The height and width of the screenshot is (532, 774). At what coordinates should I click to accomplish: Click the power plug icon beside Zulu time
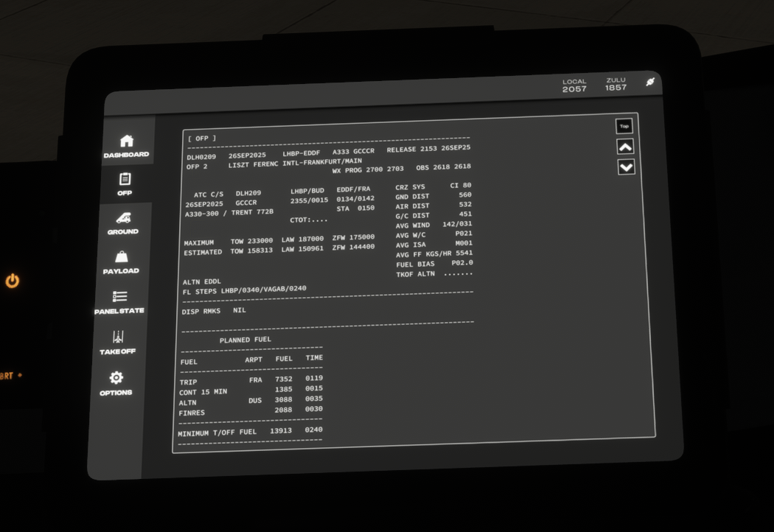click(x=650, y=83)
